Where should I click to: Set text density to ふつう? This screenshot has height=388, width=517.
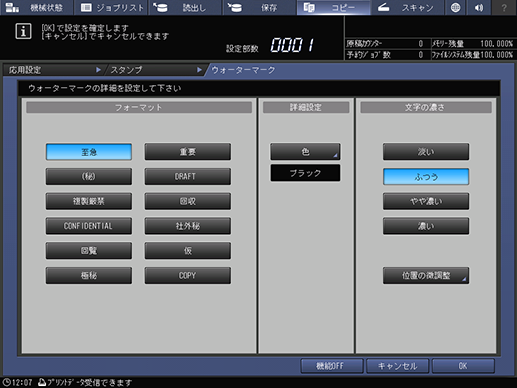426,177
